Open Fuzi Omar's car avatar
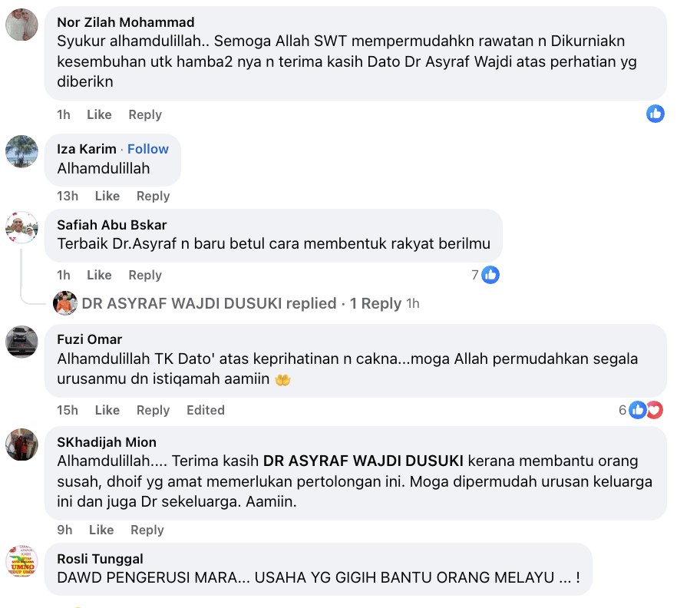This screenshot has height=608, width=700. pos(21,342)
